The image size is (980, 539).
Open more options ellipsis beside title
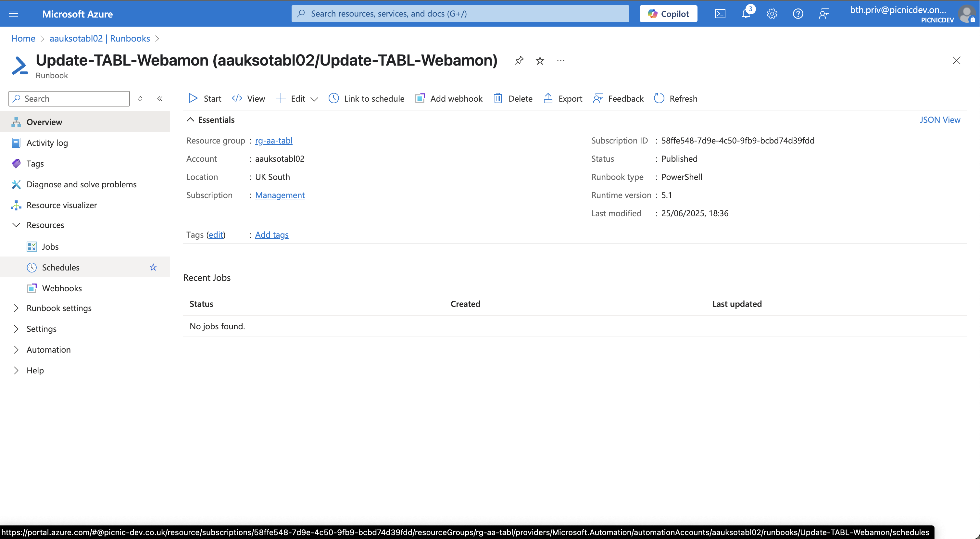pos(561,60)
